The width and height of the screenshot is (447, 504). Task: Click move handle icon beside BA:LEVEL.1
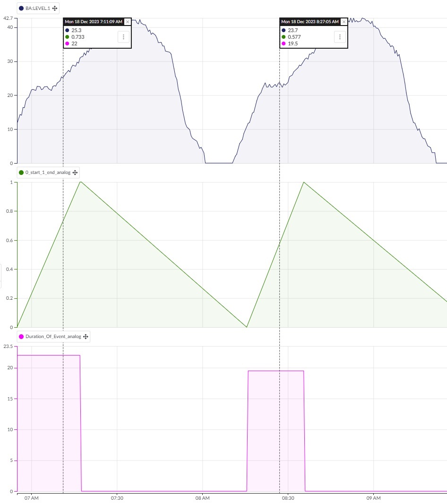[x=55, y=9]
